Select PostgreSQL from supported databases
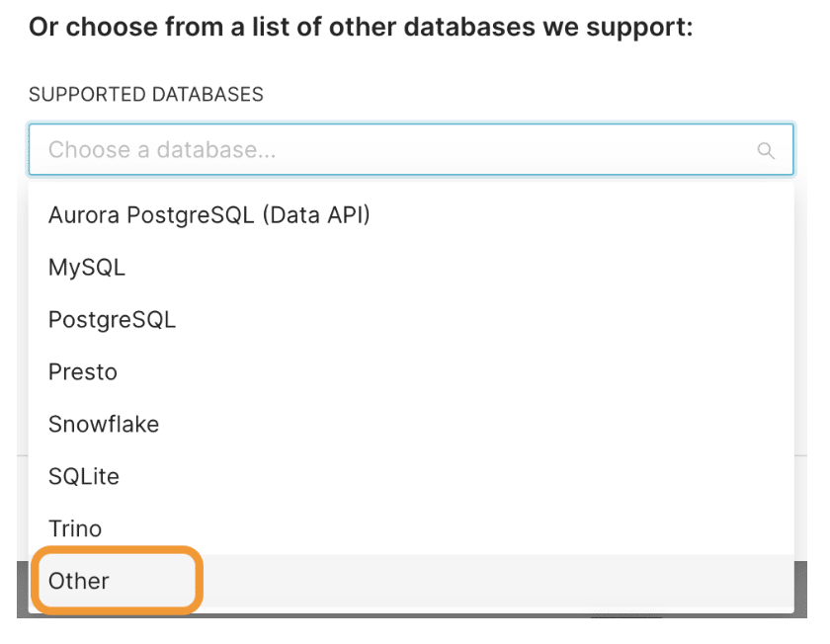 (411, 320)
